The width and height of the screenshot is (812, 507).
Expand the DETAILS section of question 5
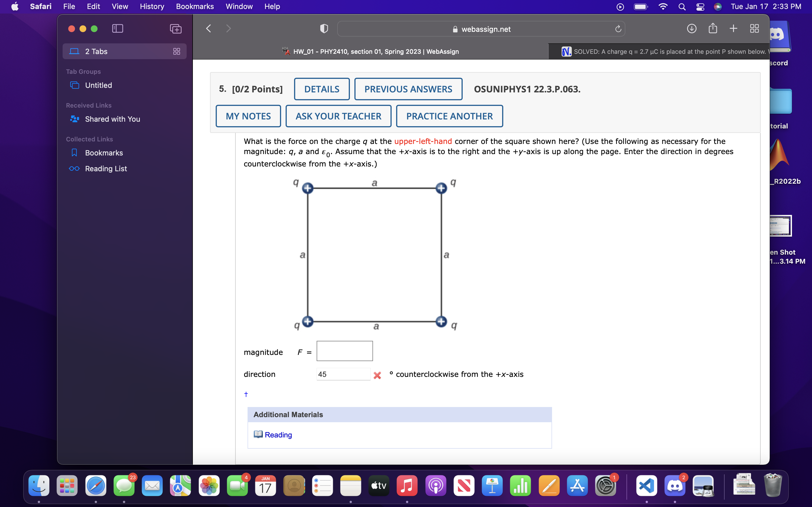click(x=321, y=89)
